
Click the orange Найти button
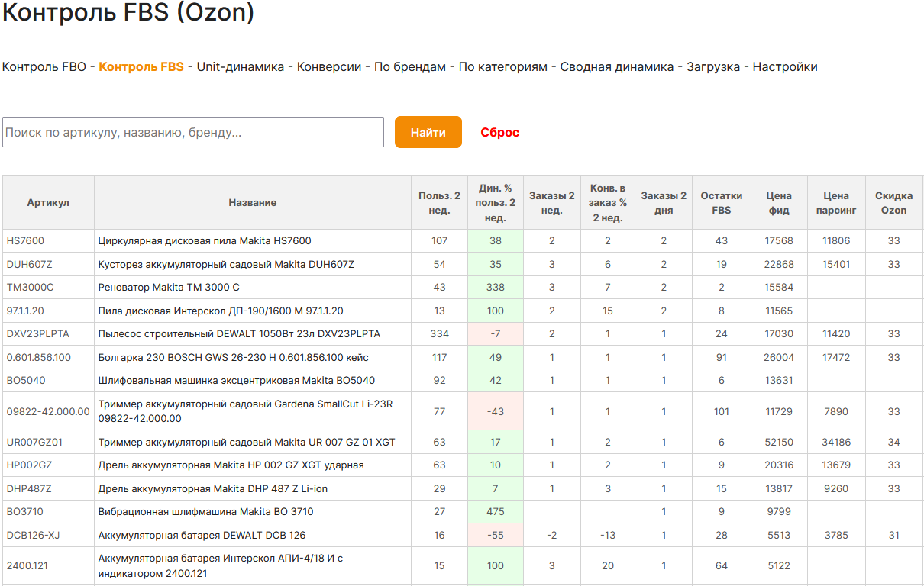(x=428, y=132)
